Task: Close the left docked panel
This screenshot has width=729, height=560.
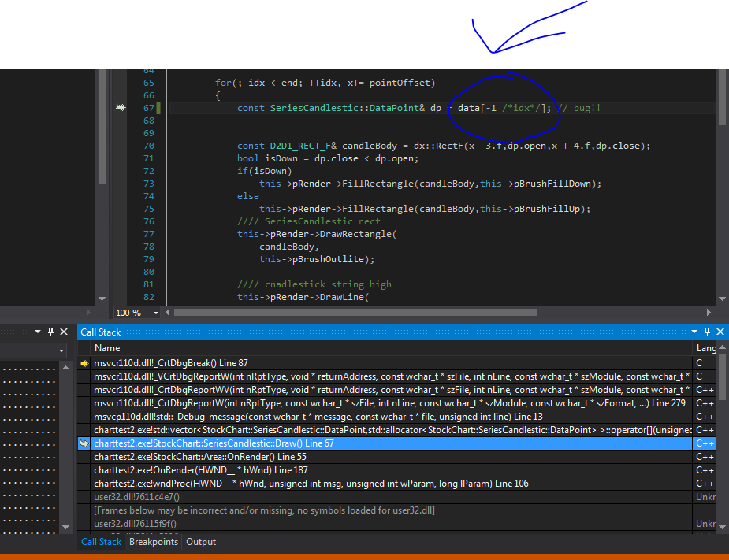Action: tap(64, 332)
